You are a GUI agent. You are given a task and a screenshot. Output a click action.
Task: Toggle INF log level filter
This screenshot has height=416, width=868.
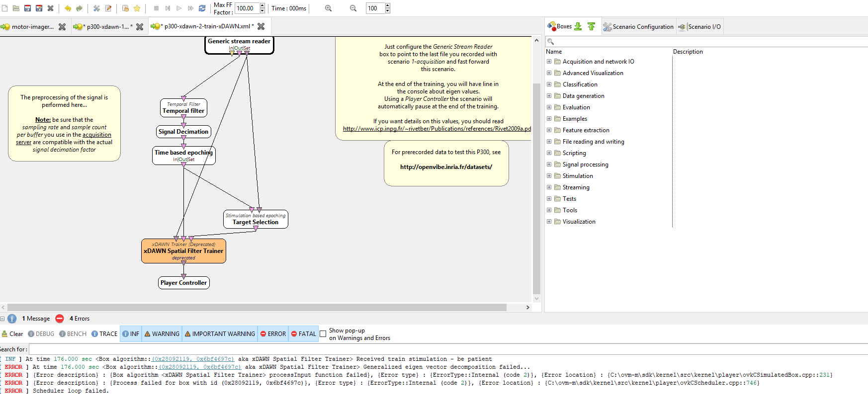pos(131,334)
